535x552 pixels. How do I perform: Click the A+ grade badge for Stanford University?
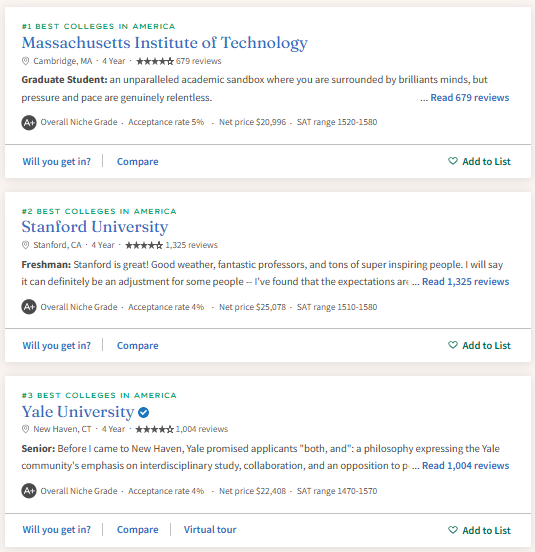tap(29, 307)
